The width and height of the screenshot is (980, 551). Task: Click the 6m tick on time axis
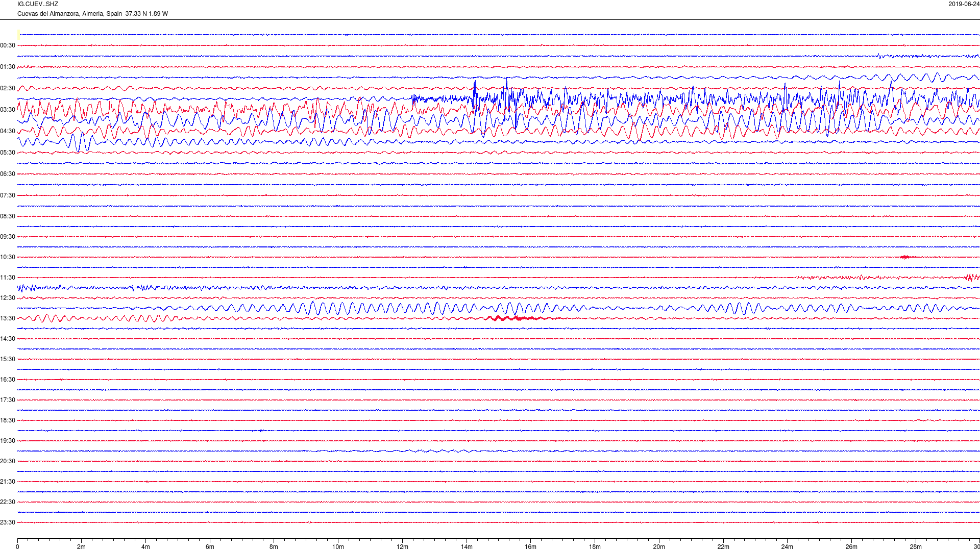pos(210,547)
